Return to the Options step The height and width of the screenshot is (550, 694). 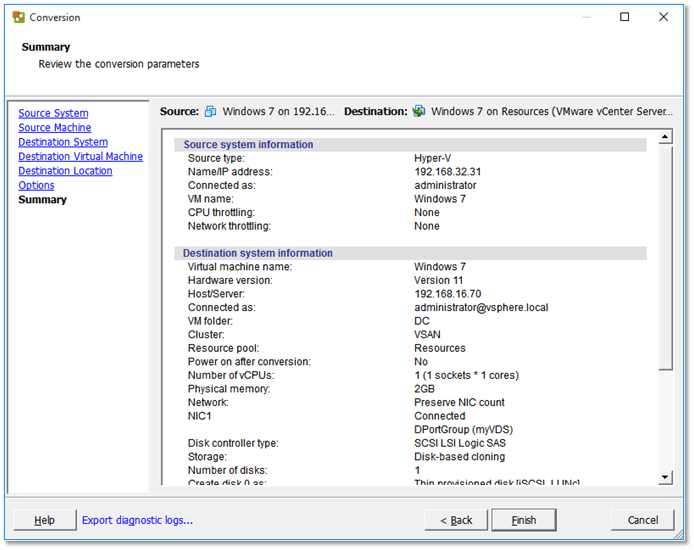click(x=36, y=185)
